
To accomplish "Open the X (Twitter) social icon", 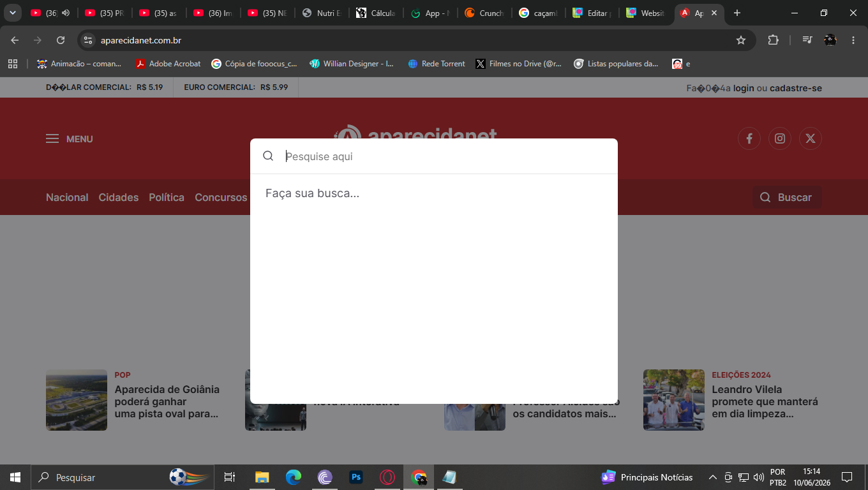I will (811, 138).
